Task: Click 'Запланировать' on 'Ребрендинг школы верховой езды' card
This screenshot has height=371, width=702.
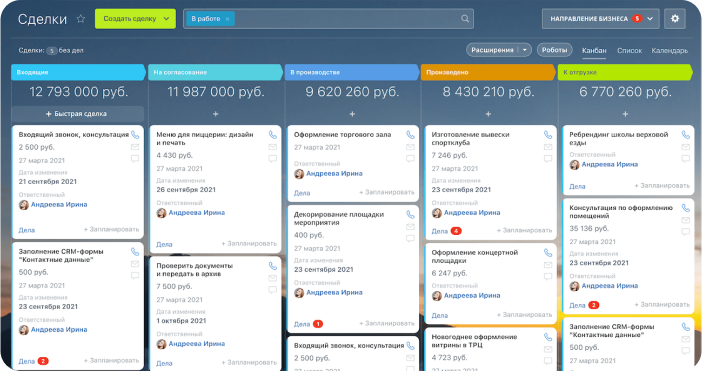Action: tap(662, 186)
